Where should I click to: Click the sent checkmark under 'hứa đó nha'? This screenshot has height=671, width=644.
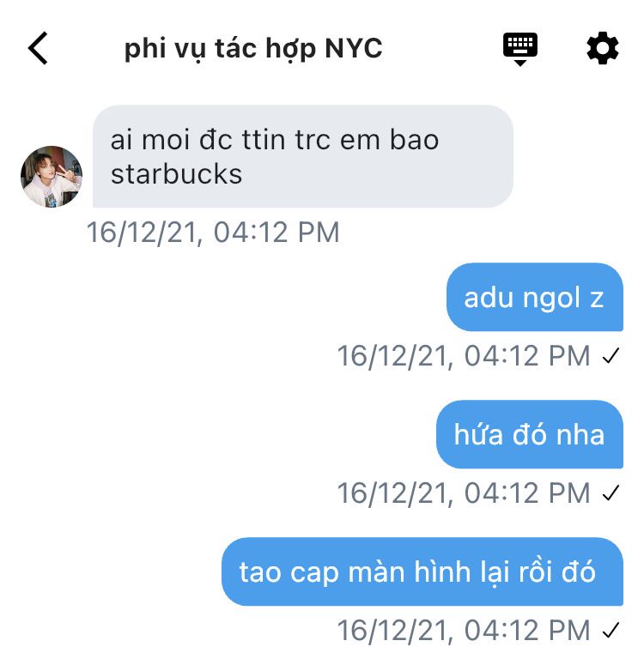[611, 493]
